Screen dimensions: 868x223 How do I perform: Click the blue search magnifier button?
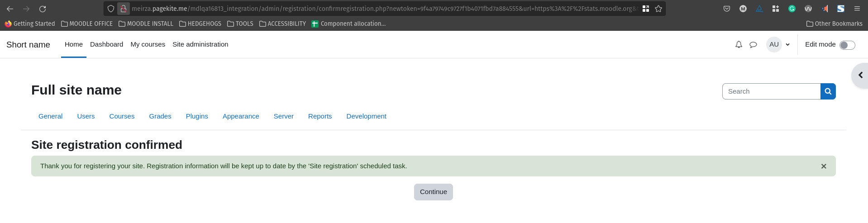[828, 91]
